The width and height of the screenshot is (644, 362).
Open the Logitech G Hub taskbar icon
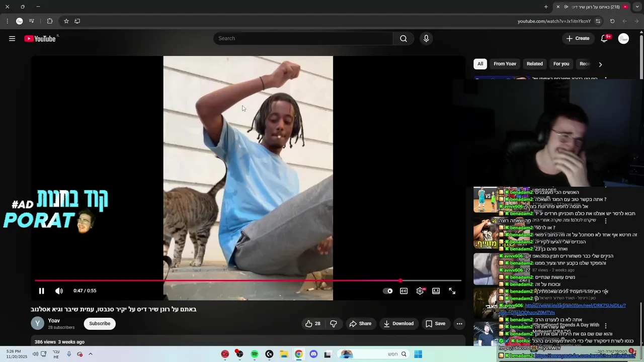(x=269, y=354)
